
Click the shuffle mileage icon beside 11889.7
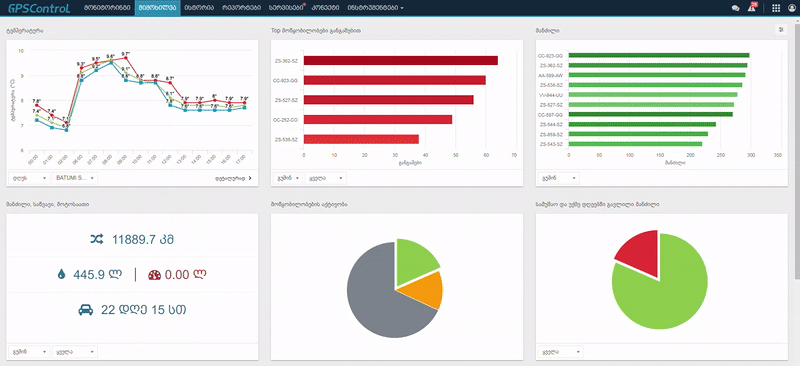(97, 238)
